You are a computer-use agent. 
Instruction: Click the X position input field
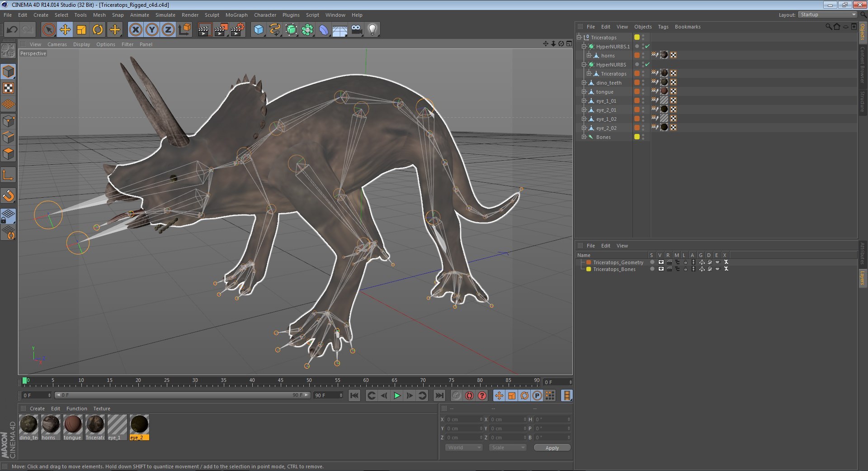click(x=464, y=419)
